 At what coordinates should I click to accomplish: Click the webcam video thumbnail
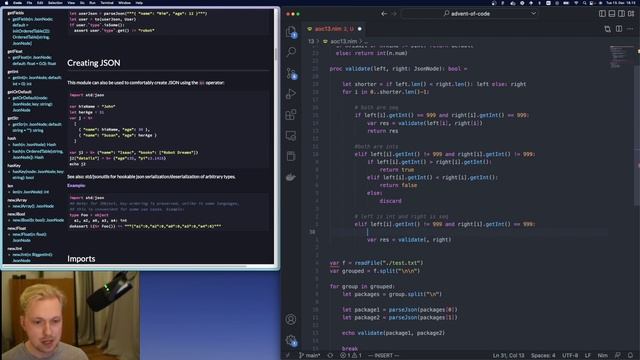70,316
